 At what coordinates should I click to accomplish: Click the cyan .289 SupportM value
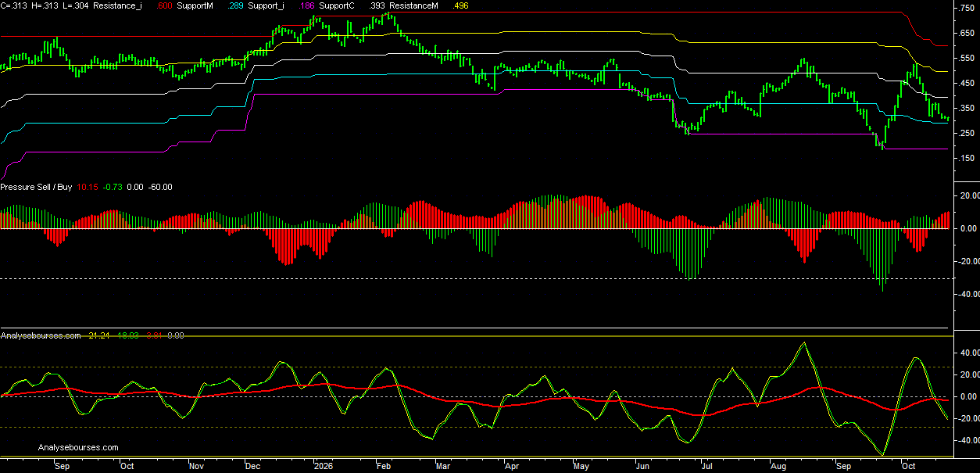pyautogui.click(x=236, y=5)
